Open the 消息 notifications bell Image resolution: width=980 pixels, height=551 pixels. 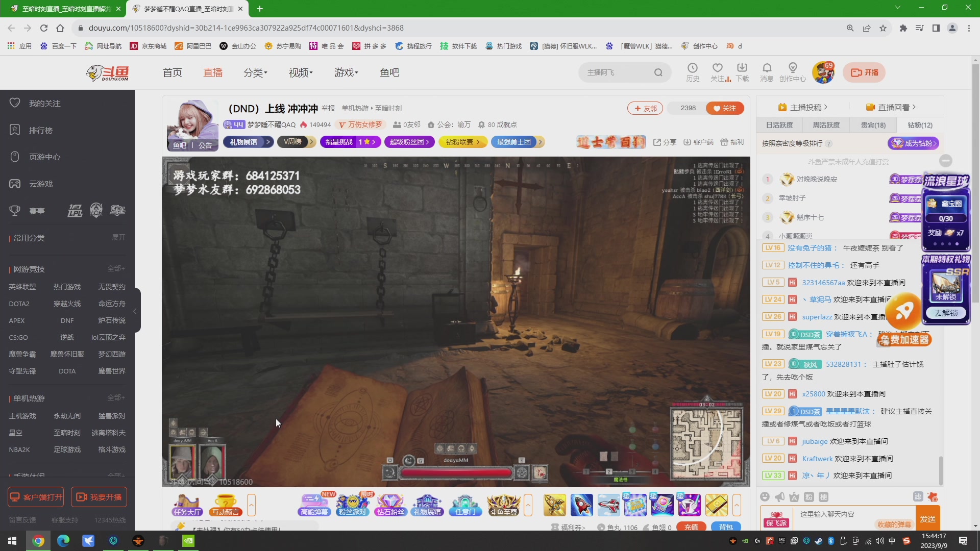(767, 72)
